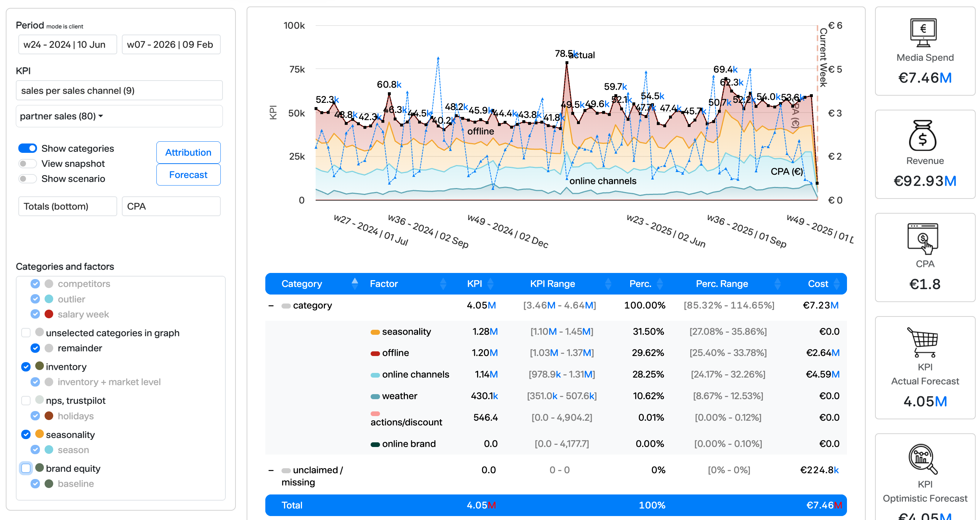Click the KPI Actual Forecast shopping cart icon

[923, 342]
